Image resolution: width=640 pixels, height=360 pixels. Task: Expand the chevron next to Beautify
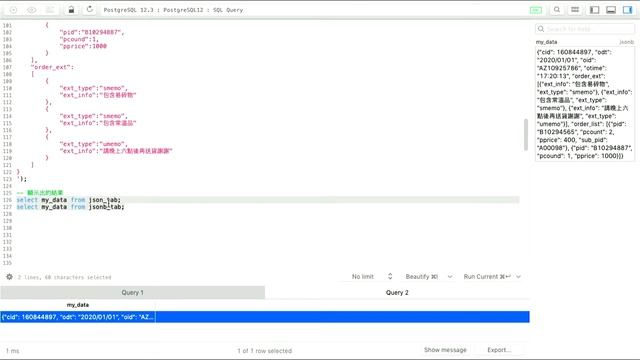(449, 277)
